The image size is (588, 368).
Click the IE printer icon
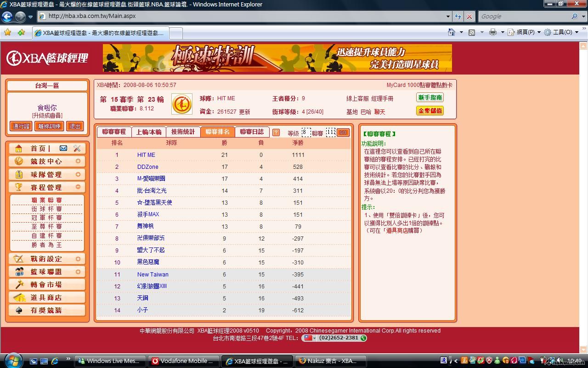493,32
